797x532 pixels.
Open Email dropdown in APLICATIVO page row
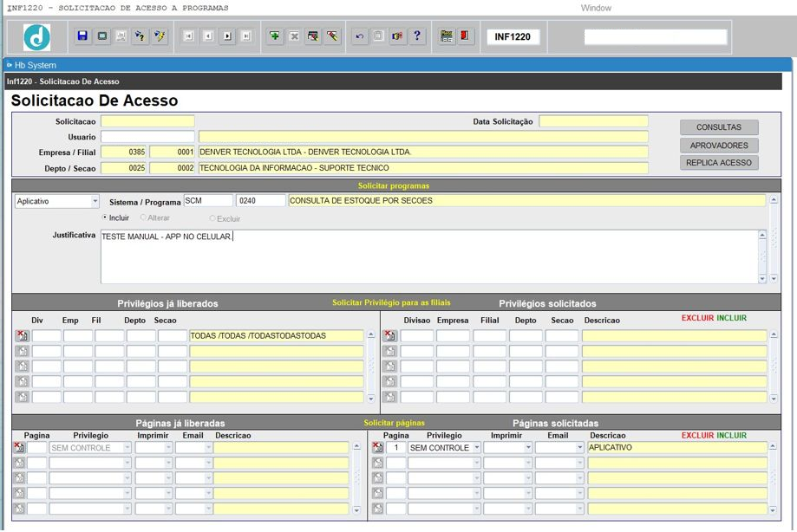click(x=579, y=447)
